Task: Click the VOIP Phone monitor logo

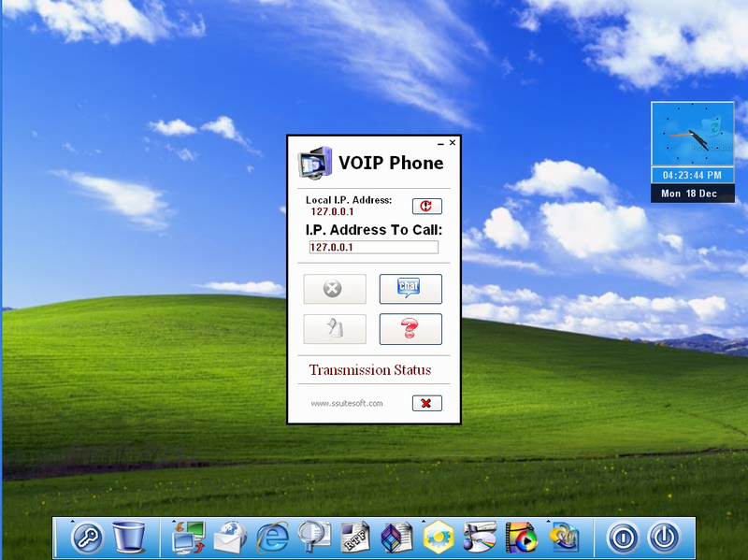Action: click(x=315, y=163)
